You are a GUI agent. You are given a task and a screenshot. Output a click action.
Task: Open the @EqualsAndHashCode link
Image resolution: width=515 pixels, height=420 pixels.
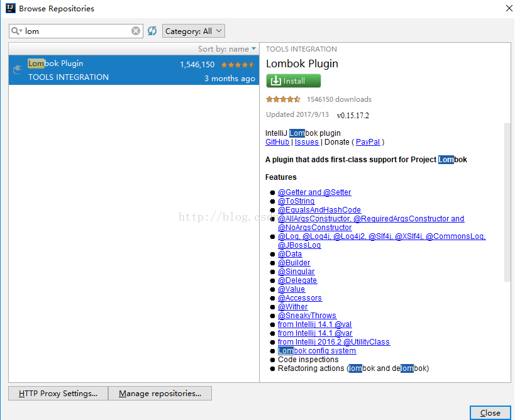[x=319, y=210]
